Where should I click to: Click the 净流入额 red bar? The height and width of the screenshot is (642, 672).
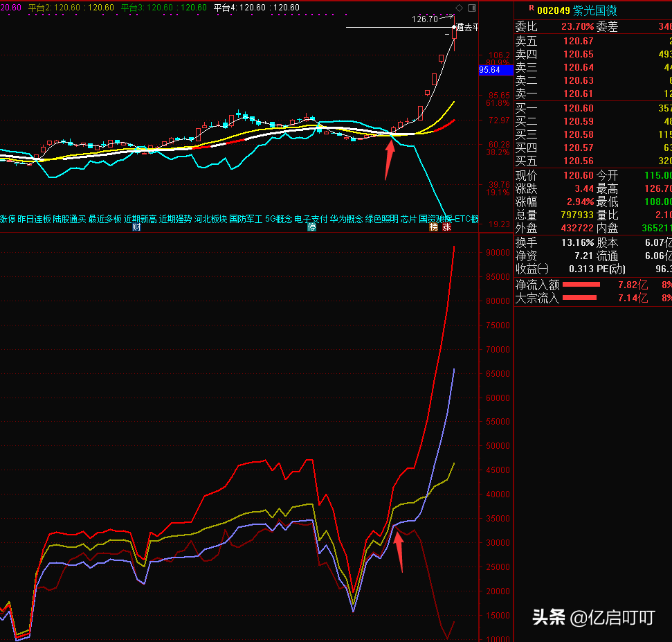(x=581, y=284)
